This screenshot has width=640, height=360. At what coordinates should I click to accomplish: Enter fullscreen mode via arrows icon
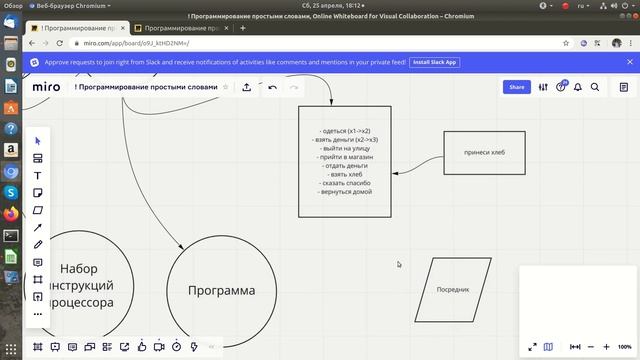tap(532, 347)
